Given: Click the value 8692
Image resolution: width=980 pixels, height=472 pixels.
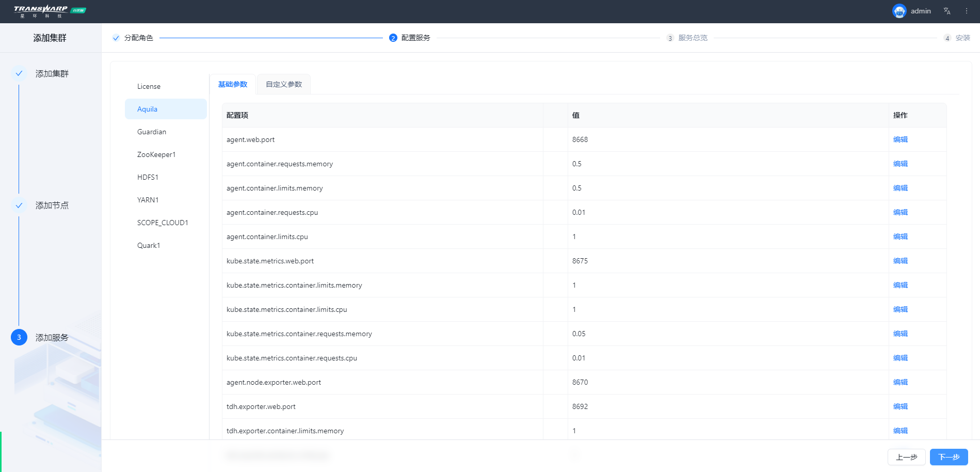Looking at the screenshot, I should click(x=580, y=406).
